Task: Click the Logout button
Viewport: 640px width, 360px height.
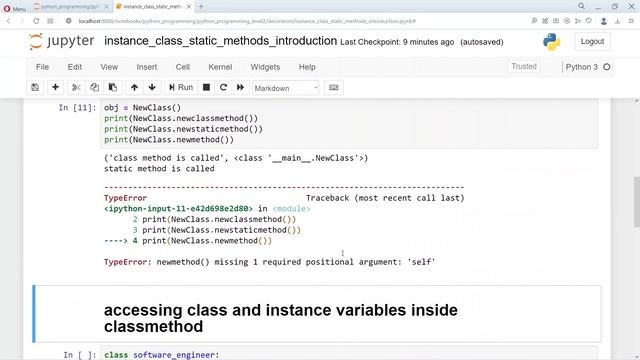Action: (x=592, y=42)
